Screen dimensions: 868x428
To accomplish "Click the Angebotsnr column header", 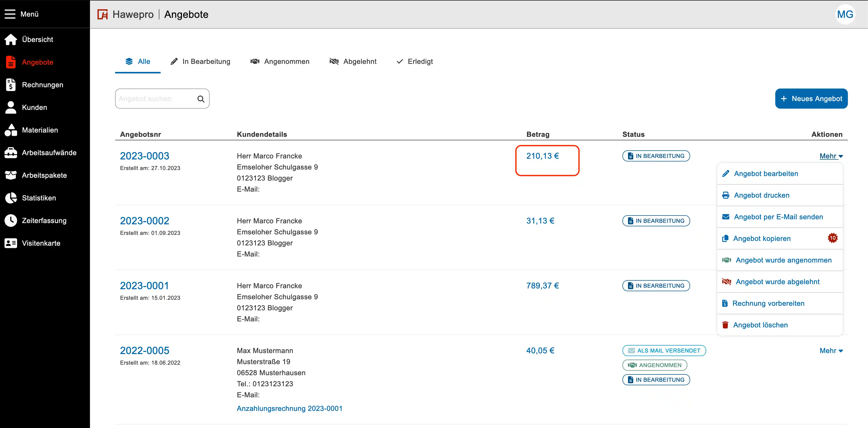I will point(140,134).
